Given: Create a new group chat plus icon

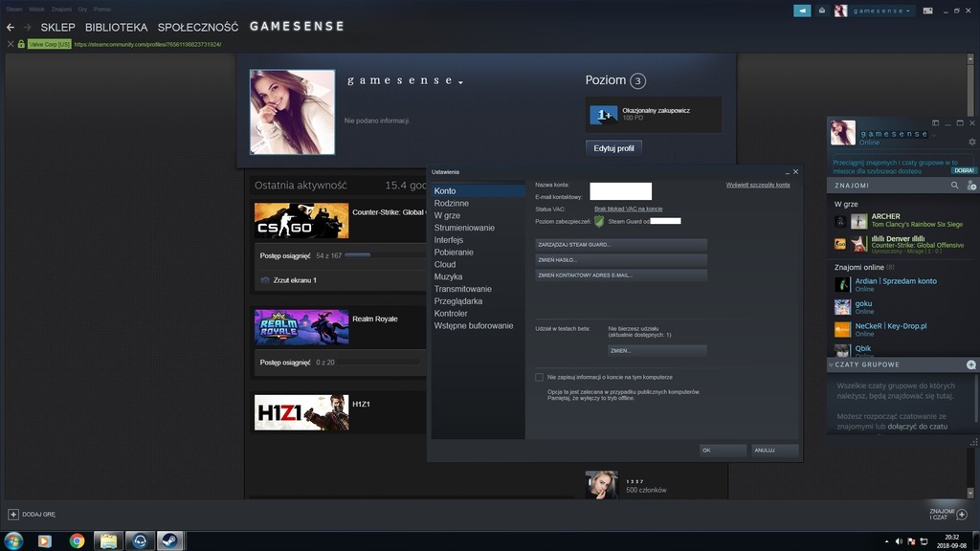Looking at the screenshot, I should pyautogui.click(x=970, y=364).
